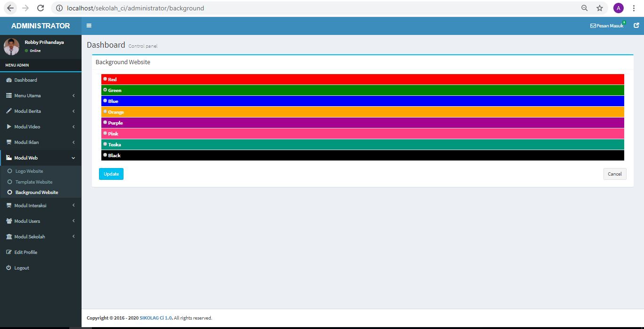Click the profile avatar in browser toolbar

(618, 8)
